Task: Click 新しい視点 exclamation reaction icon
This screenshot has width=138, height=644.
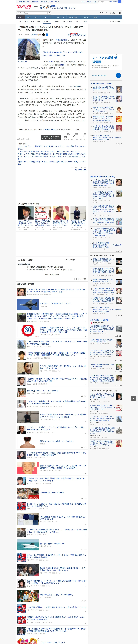Action: (83, 137)
